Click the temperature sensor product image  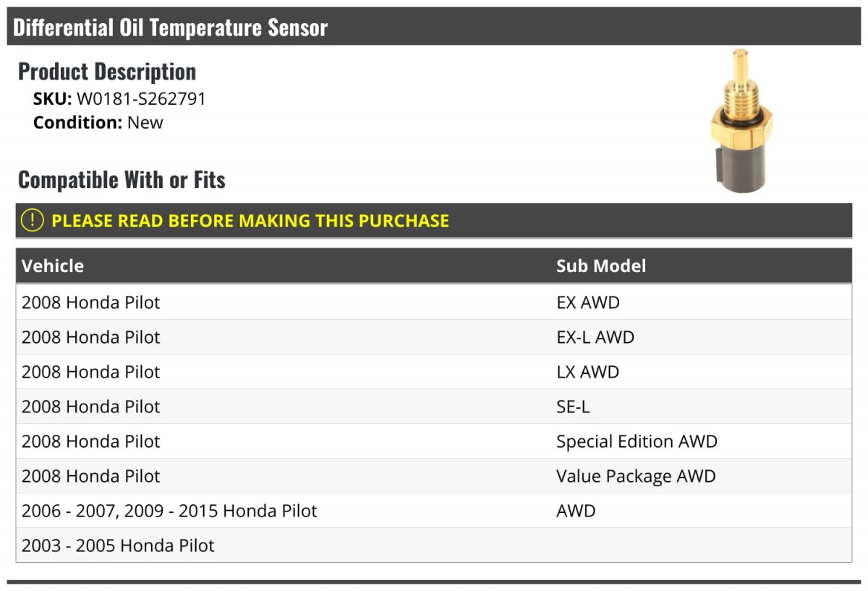pos(740,123)
